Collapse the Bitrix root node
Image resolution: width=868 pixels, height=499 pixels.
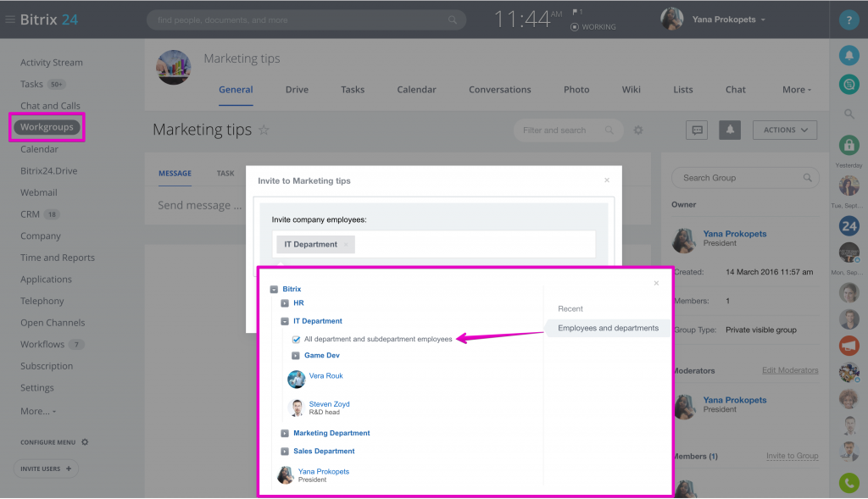pyautogui.click(x=274, y=290)
